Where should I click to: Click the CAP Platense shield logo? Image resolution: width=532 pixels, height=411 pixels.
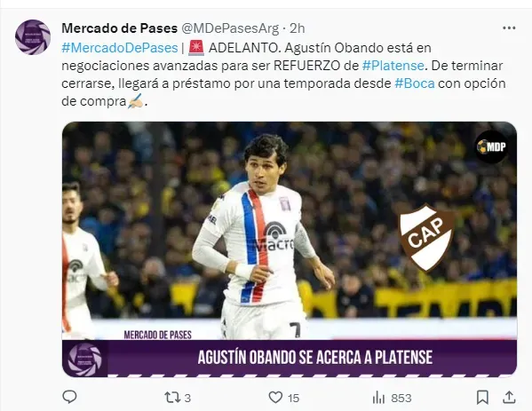427,237
